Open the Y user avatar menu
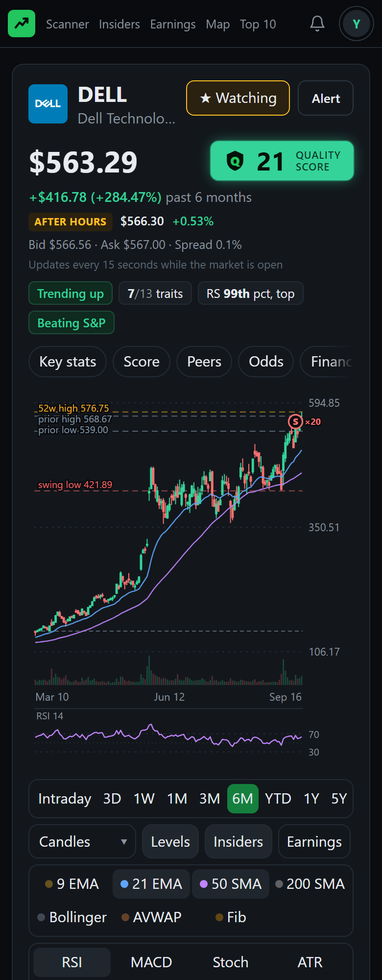The height and width of the screenshot is (980, 382). 357,24
